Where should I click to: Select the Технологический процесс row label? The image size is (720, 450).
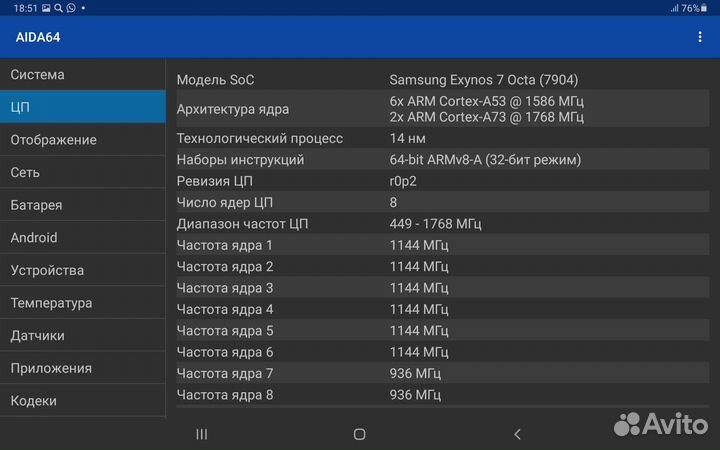tap(260, 138)
